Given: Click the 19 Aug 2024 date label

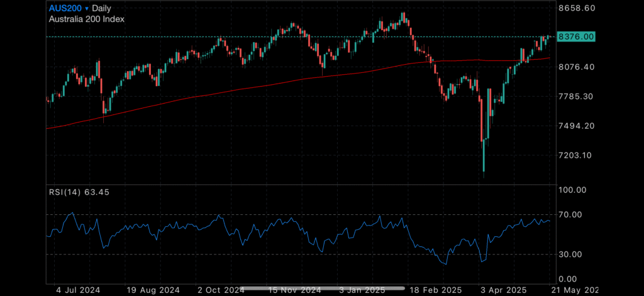Looking at the screenshot, I should [153, 291].
